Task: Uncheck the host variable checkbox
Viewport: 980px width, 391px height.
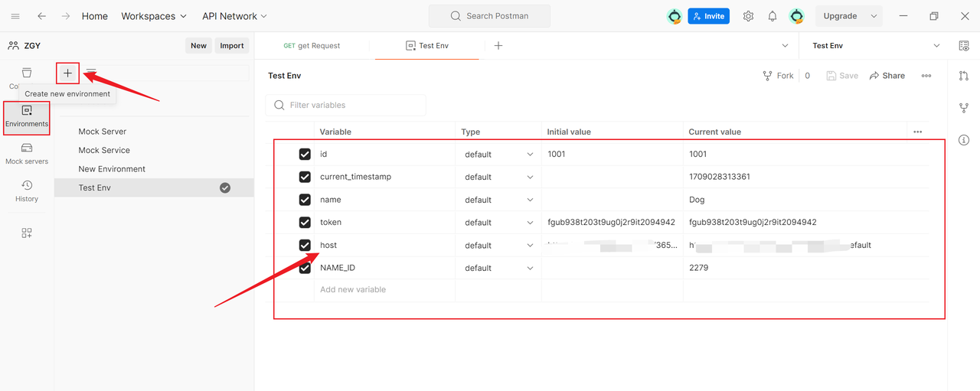Action: (305, 245)
